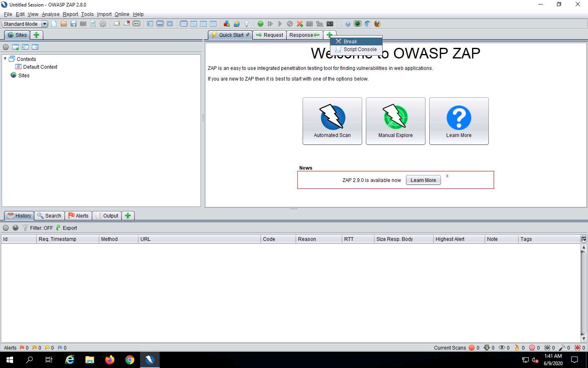Switch to the Response tab
This screenshot has width=588, height=368.
(x=305, y=35)
